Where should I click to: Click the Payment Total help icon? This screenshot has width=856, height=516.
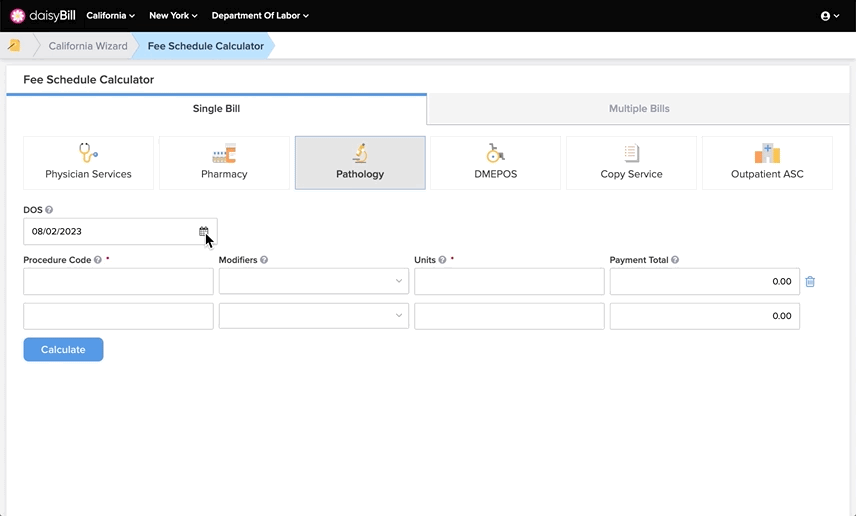(675, 260)
